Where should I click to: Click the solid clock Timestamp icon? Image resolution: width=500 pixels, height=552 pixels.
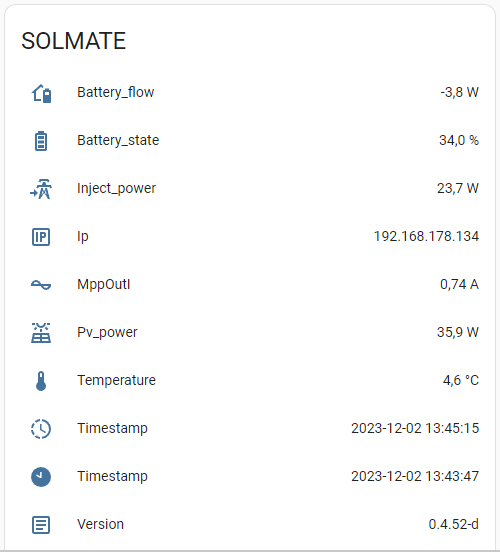point(41,477)
